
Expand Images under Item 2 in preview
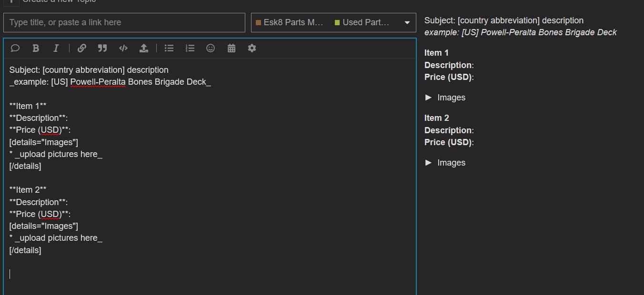[x=445, y=163]
